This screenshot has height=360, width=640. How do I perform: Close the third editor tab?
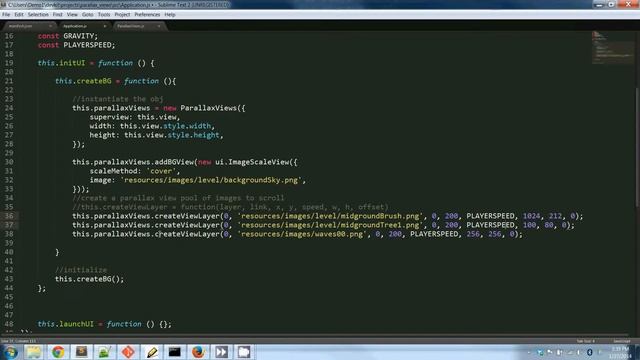(159, 26)
